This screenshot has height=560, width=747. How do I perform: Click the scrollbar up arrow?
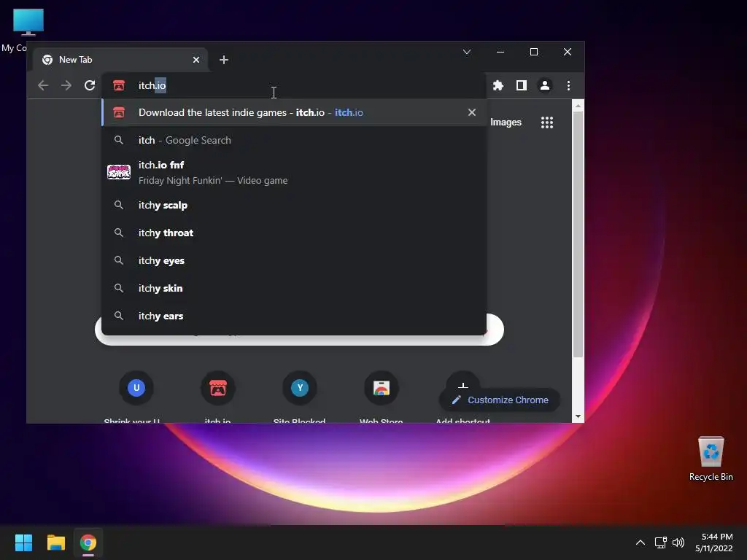(578, 106)
